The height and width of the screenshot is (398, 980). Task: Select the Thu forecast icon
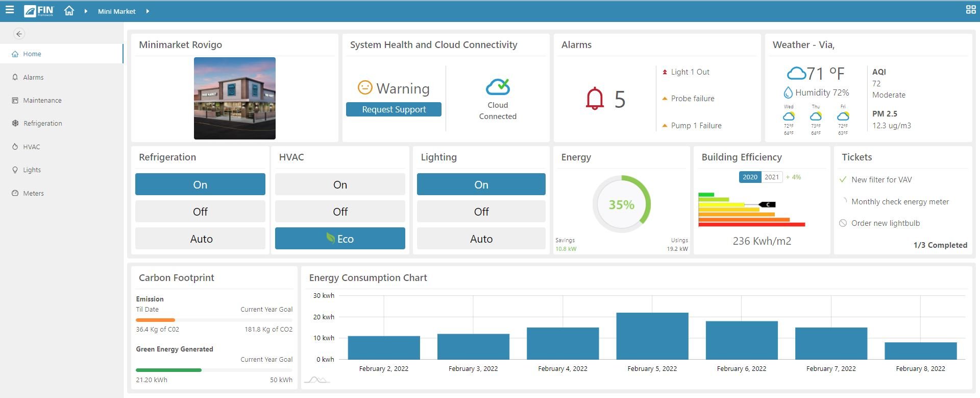click(x=816, y=116)
